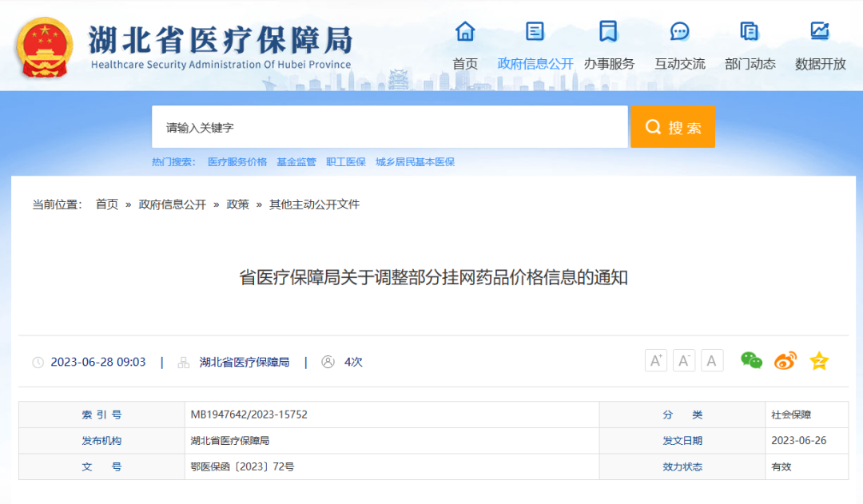Decrease font size with A- button
Image resolution: width=863 pixels, height=504 pixels.
683,360
